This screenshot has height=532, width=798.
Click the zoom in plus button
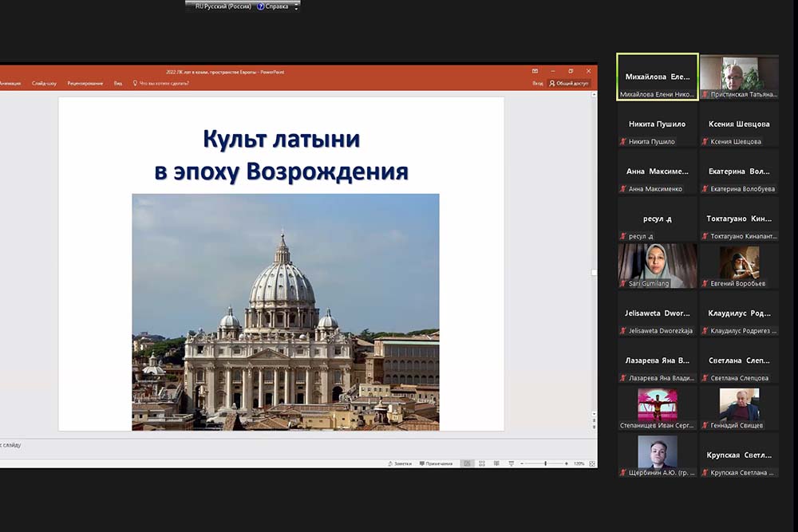pos(567,463)
